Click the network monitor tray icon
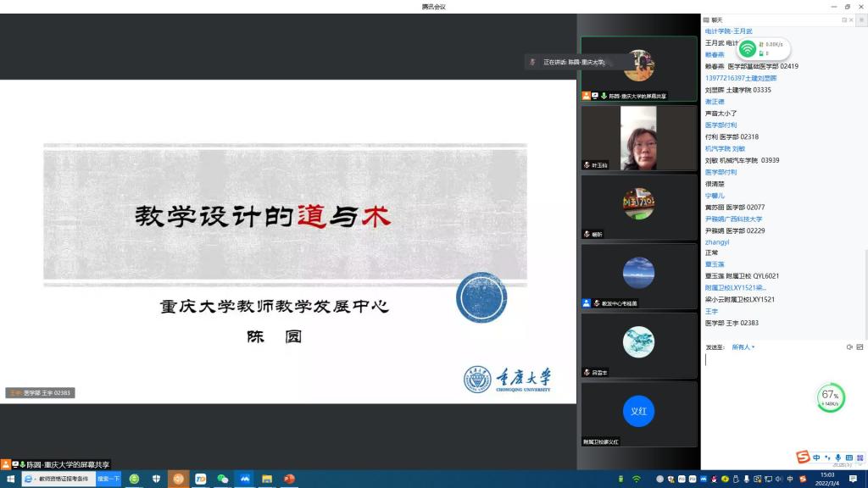This screenshot has height=488, width=868. tap(768, 480)
